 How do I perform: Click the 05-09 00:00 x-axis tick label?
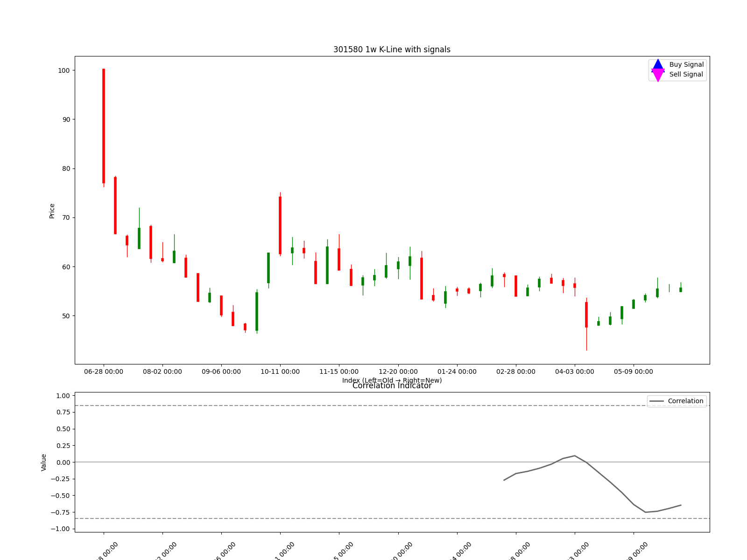[634, 371]
